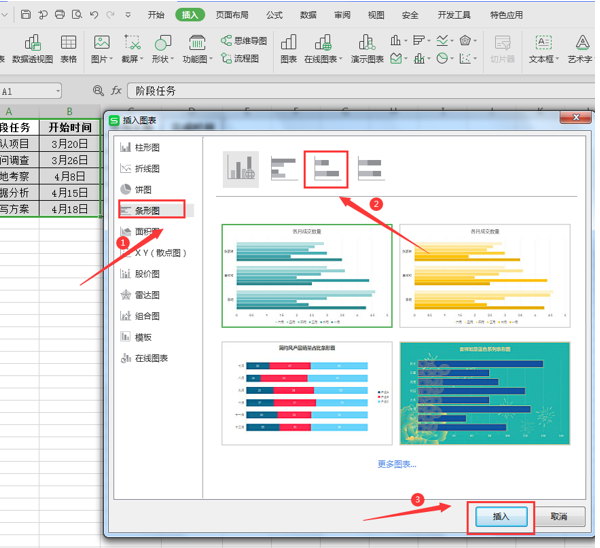
Task: Insert 艺术字 word art
Action: coord(580,49)
